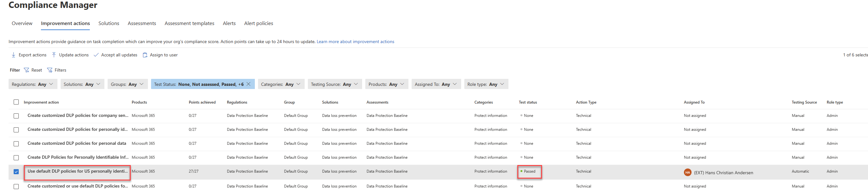The image size is (868, 191).
Task: Go to the Solutions tab
Action: [109, 23]
